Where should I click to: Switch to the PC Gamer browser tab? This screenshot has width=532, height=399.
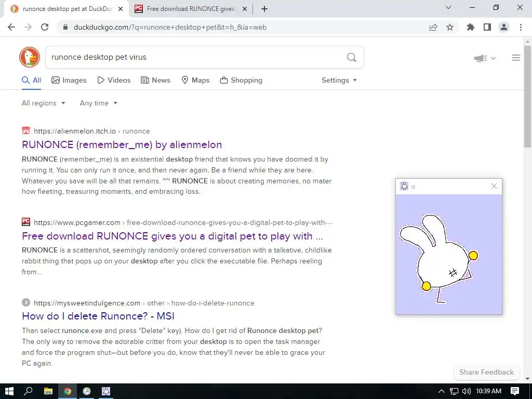coord(190,9)
